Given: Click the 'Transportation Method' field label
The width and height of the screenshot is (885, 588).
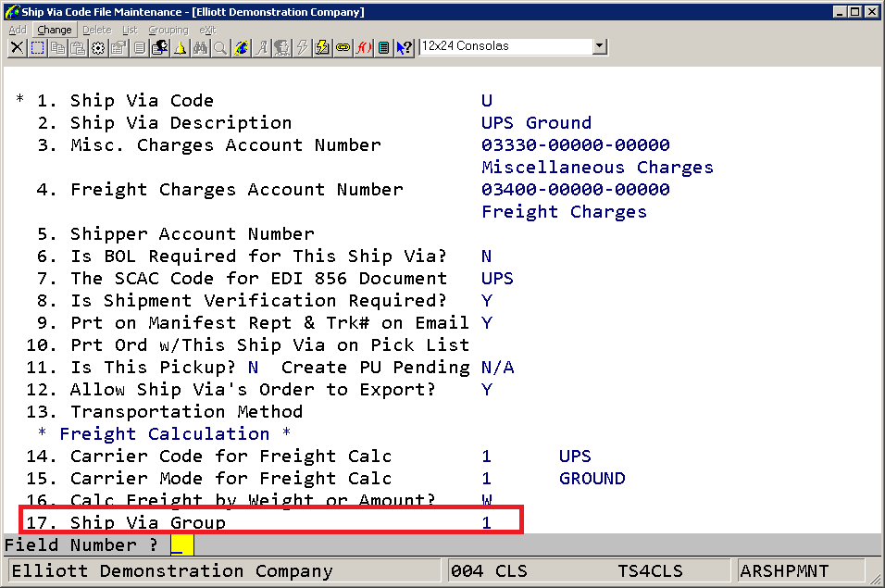Looking at the screenshot, I should [x=186, y=412].
